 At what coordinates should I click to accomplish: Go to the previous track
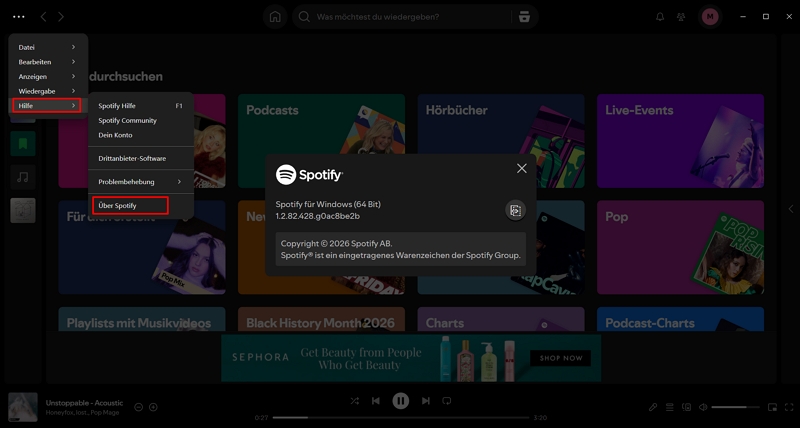coord(376,401)
